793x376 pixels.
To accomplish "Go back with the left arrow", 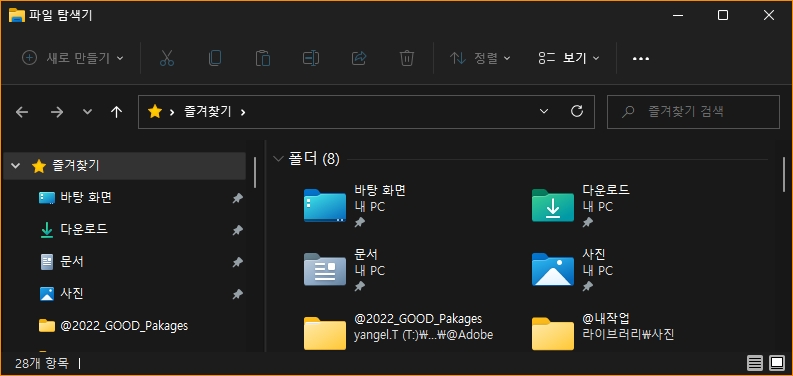I will click(x=22, y=112).
